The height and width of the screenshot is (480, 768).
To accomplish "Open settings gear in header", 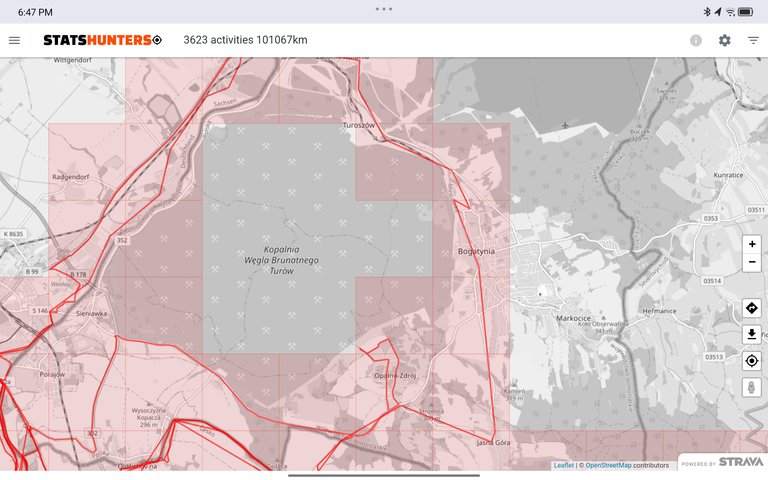I will click(x=725, y=40).
